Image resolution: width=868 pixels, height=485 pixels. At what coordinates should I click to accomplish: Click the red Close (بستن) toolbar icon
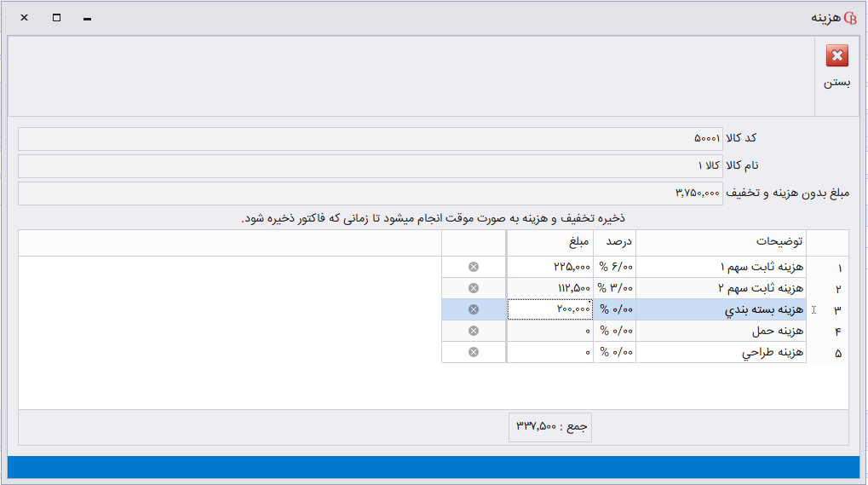pos(836,57)
